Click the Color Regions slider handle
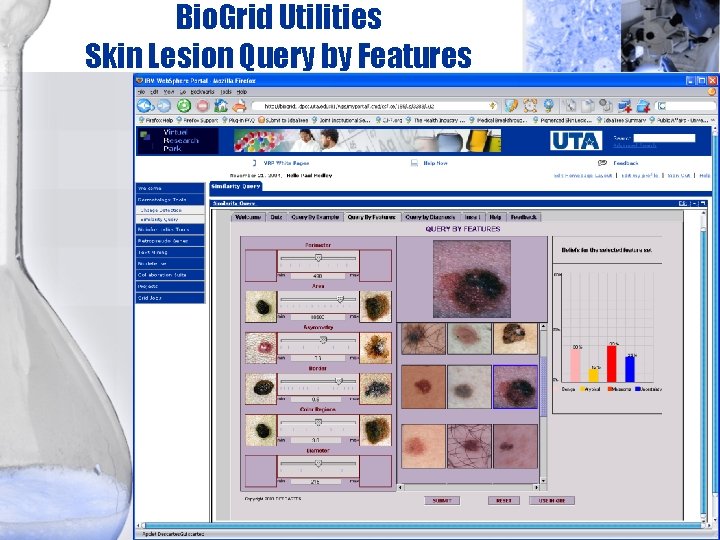 click(318, 422)
